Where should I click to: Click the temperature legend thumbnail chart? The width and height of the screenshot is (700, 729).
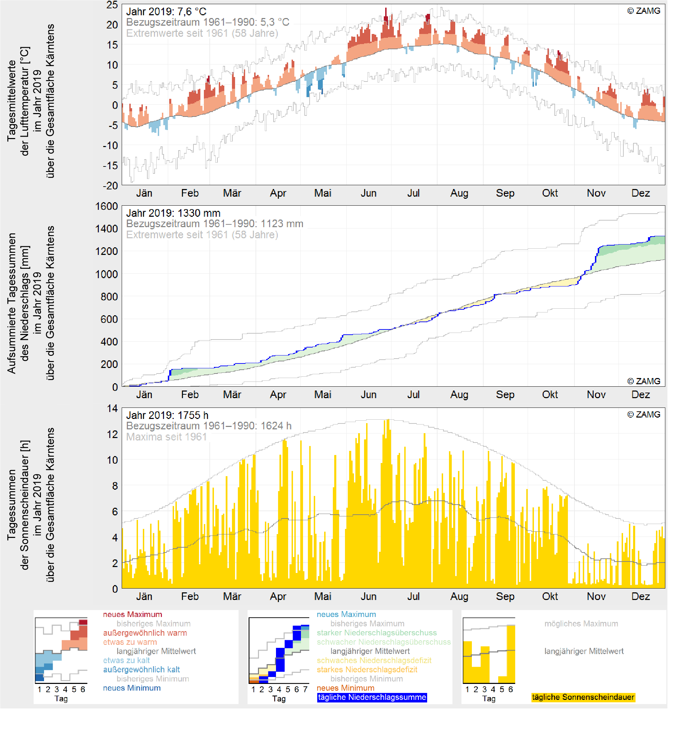tap(61, 650)
